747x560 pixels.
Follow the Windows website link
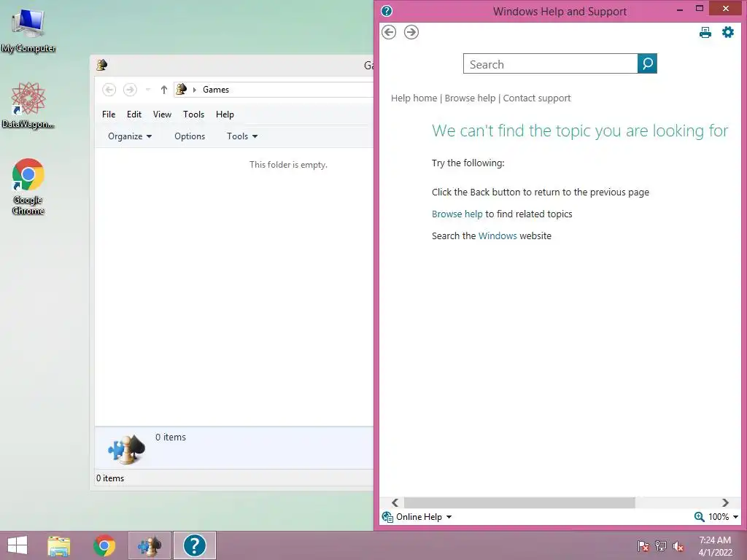498,236
